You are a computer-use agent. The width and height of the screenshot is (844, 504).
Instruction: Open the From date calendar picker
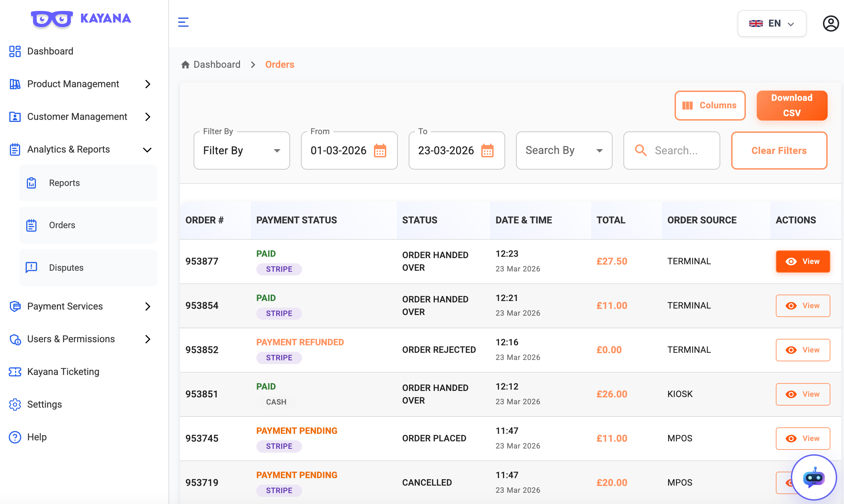click(380, 151)
